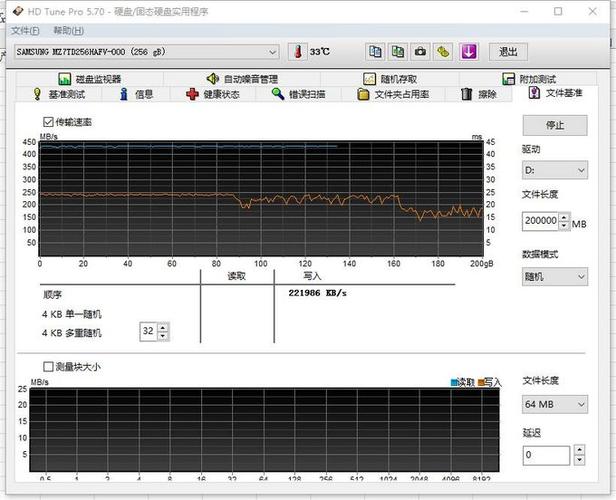Click the 200000 file length input field
This screenshot has width=616, height=500.
tap(541, 221)
